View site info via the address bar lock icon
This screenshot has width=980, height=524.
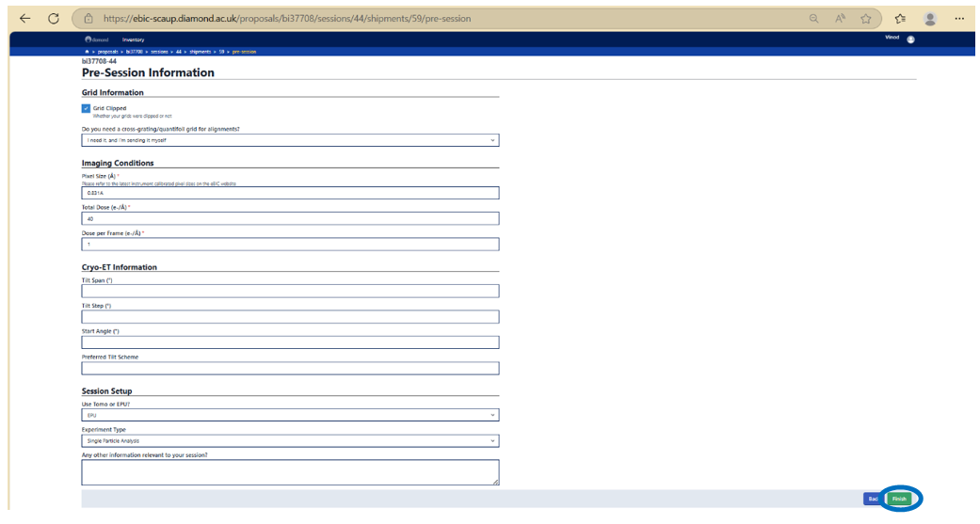tap(88, 18)
